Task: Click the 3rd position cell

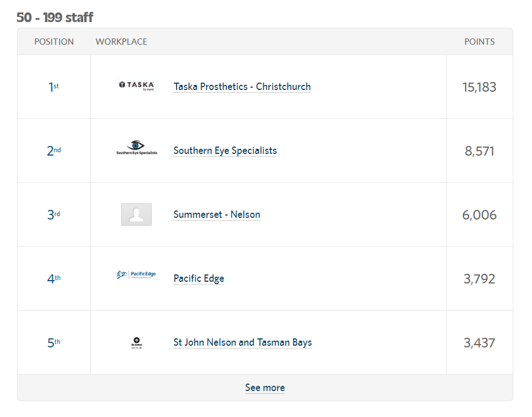Action: pyautogui.click(x=53, y=215)
